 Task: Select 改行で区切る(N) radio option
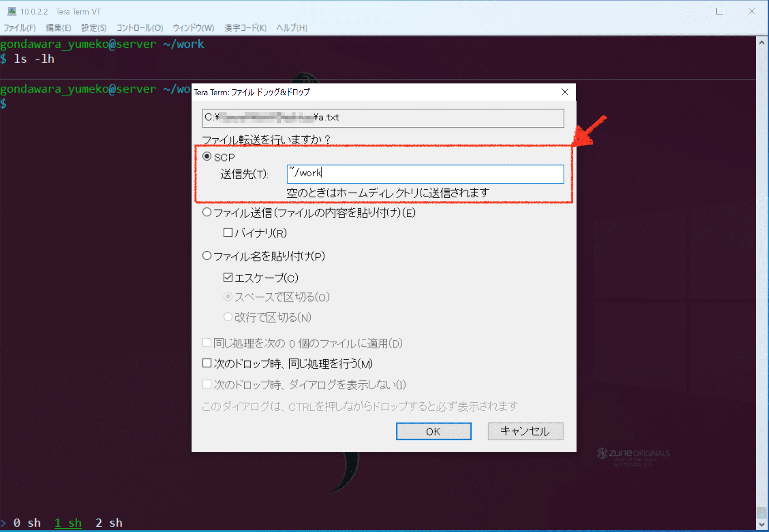pos(228,317)
